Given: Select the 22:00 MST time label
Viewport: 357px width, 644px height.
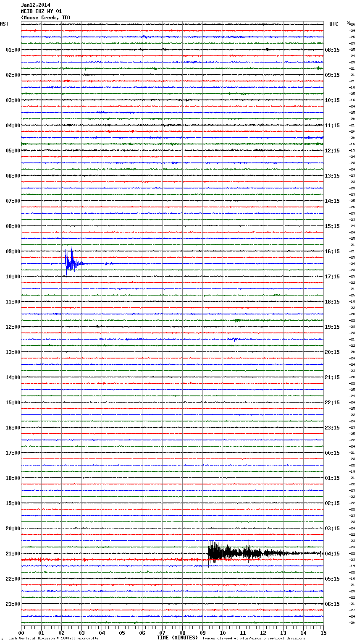Looking at the screenshot, I should pos(13,579).
